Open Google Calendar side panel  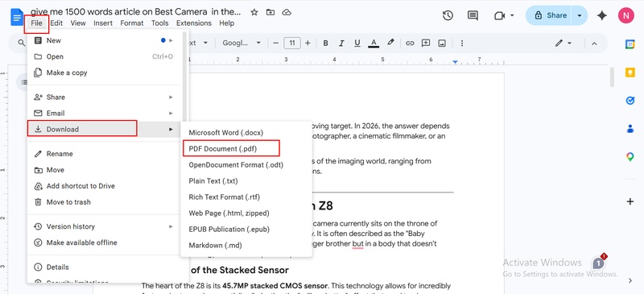630,44
